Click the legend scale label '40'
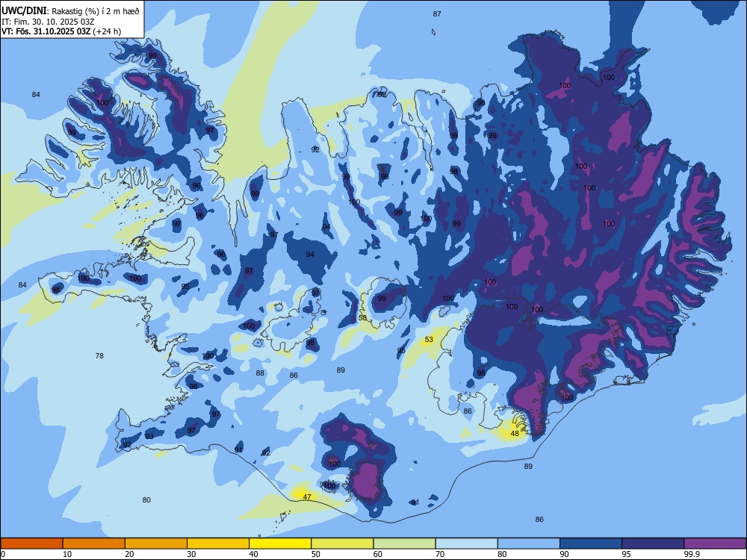The image size is (747, 560). (253, 554)
